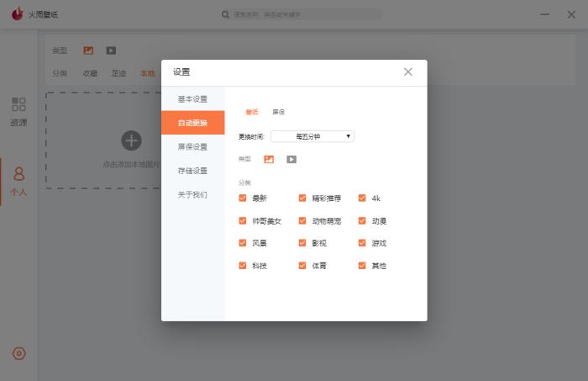Go to 存储设置 settings page
The image size is (588, 381).
[x=192, y=171]
